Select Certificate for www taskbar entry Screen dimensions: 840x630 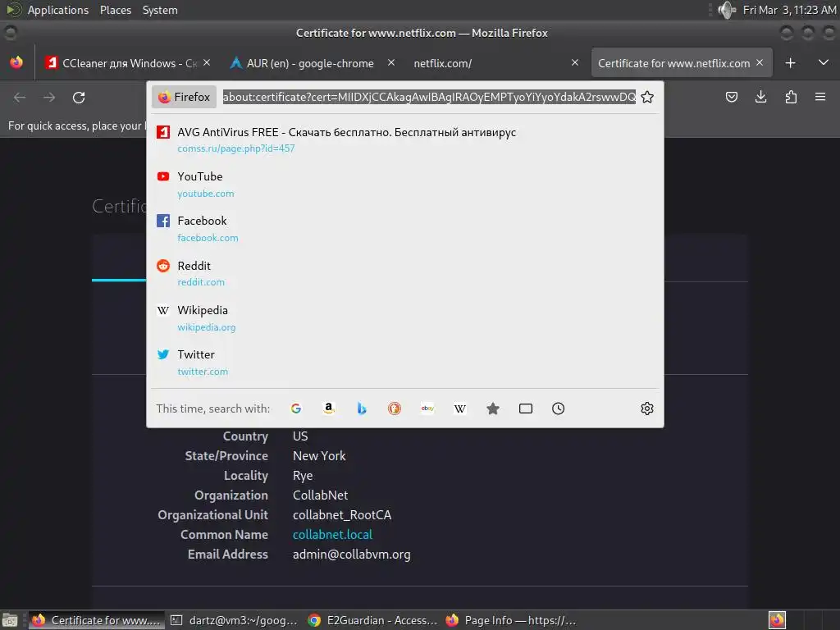(x=97, y=620)
